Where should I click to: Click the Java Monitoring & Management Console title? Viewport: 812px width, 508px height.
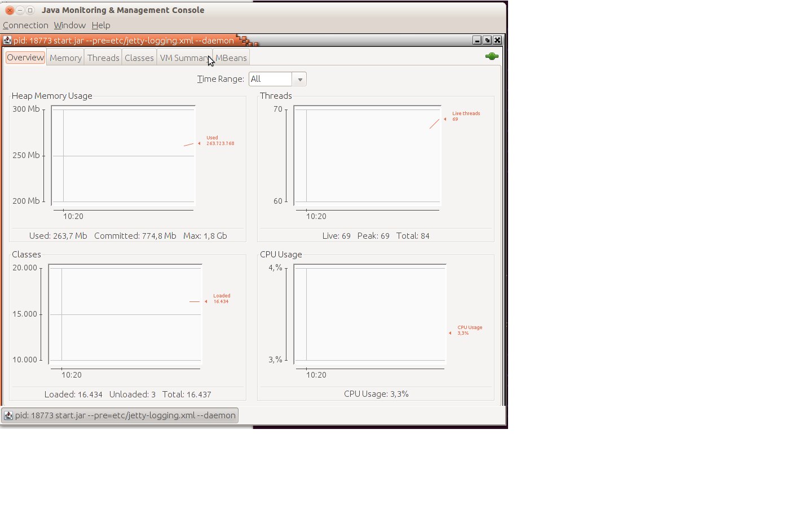pos(123,10)
